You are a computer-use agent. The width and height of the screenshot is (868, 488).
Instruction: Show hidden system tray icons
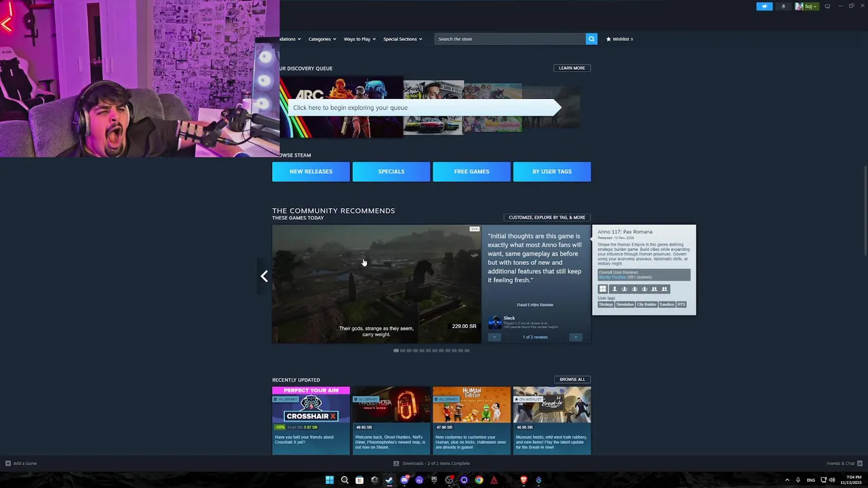pos(787,480)
